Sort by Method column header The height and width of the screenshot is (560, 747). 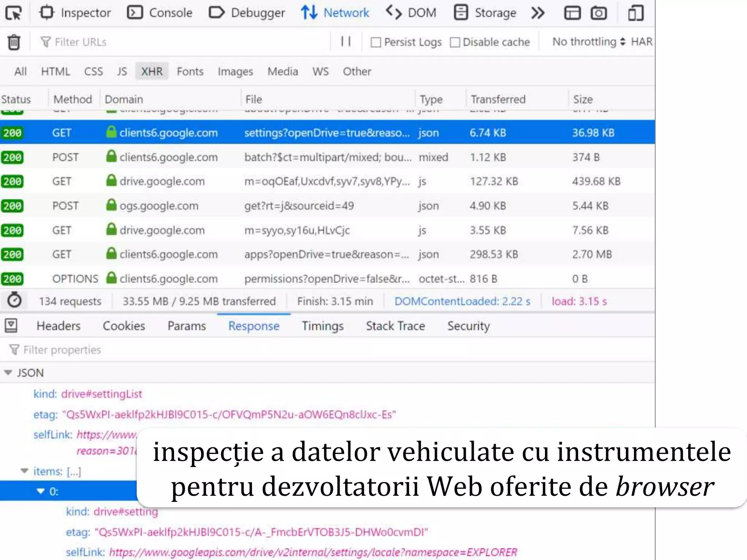74,99
